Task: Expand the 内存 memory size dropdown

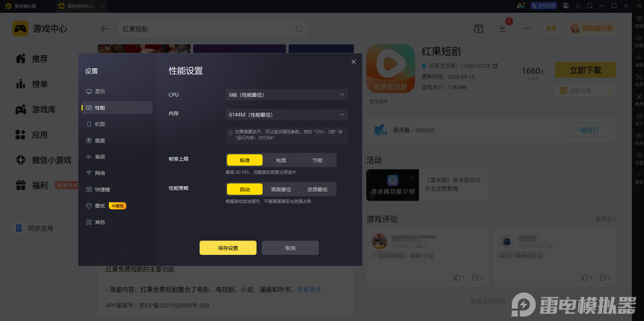Action: (286, 114)
